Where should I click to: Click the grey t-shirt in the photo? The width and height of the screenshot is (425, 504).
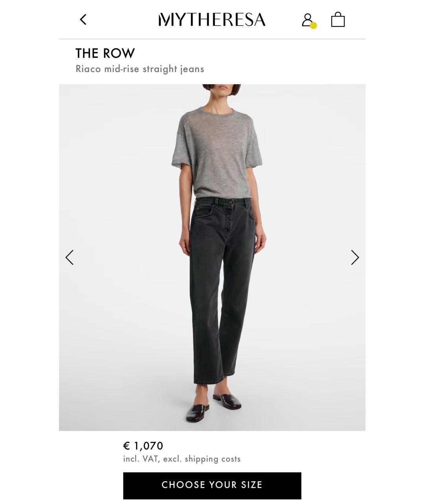pos(217,154)
